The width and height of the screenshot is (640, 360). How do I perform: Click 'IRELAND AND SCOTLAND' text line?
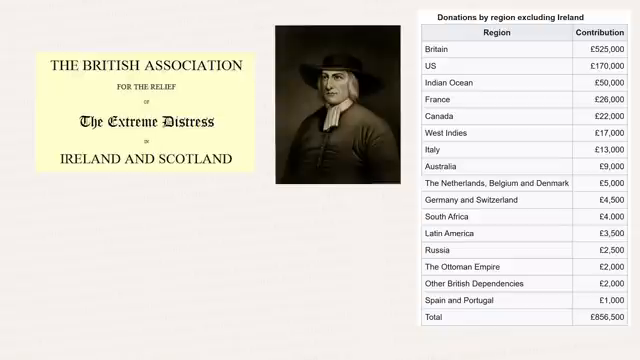pos(146,159)
